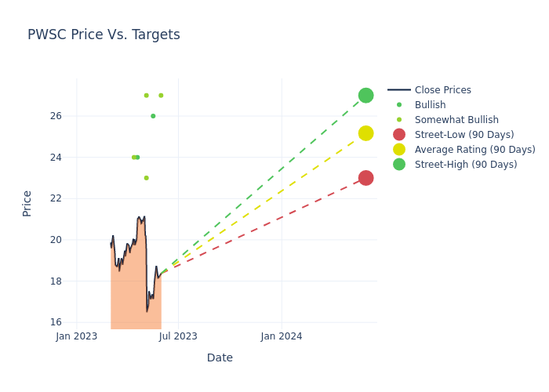Click the yellow Average Rating target point
The height and width of the screenshot is (392, 549).
365,133
